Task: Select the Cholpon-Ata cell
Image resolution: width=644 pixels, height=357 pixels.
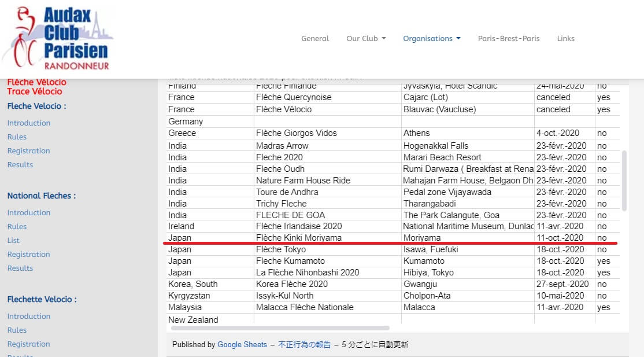Action: pyautogui.click(x=468, y=295)
